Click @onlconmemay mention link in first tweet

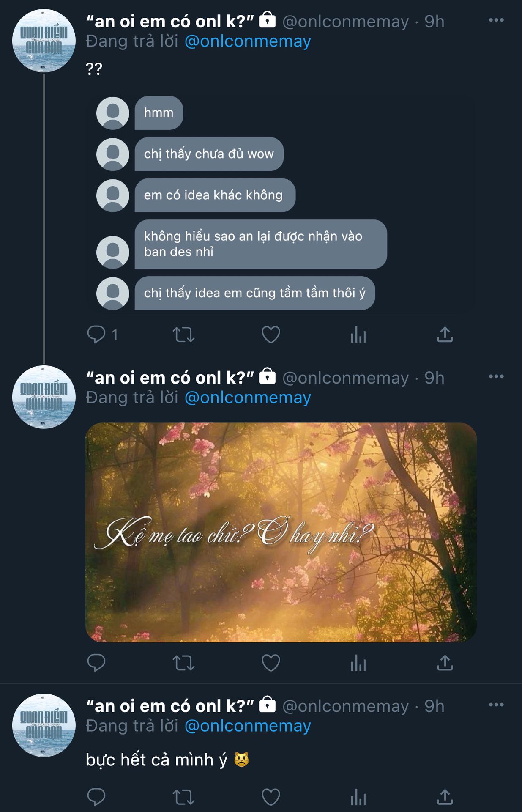point(248,41)
